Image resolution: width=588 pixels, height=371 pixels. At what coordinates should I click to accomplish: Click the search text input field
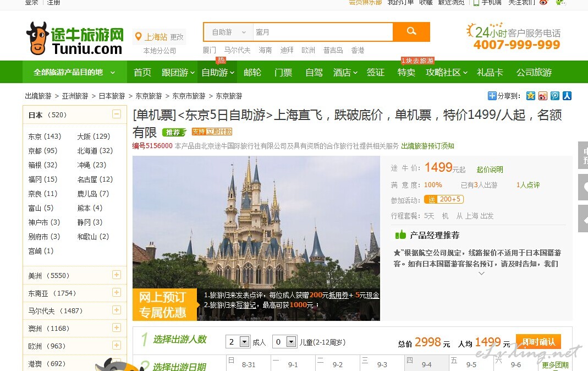(x=322, y=32)
